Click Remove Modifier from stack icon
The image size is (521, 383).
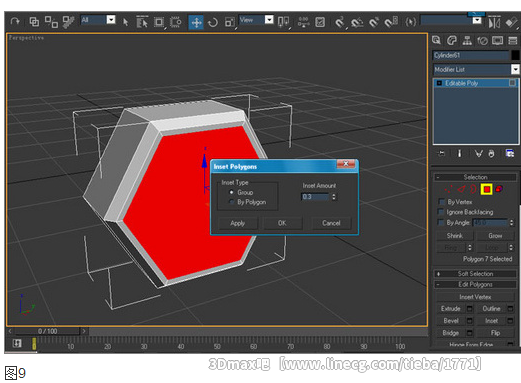tap(491, 154)
